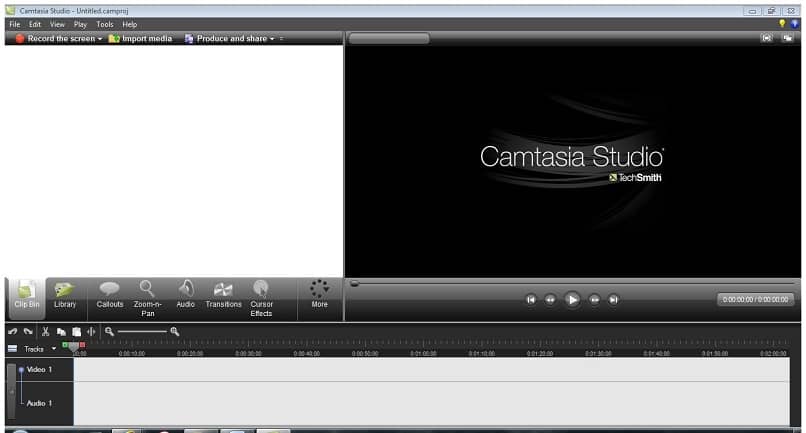806x433 pixels.
Task: Click Produce and share button
Action: (x=226, y=39)
